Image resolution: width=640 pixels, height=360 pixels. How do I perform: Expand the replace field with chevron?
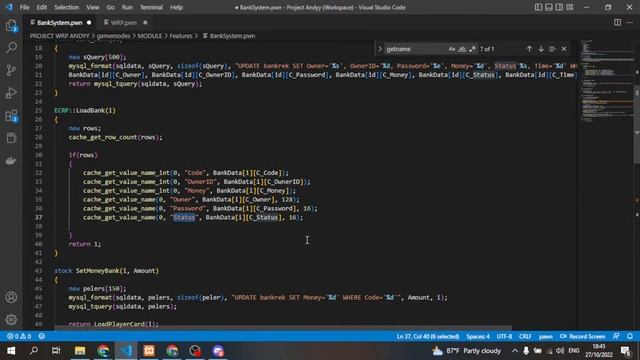click(380, 49)
